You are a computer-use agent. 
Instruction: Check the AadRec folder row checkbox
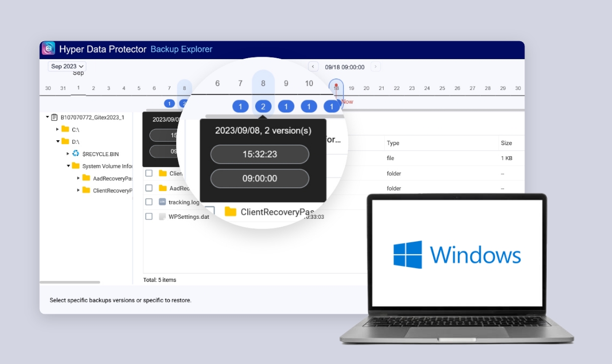coord(149,188)
